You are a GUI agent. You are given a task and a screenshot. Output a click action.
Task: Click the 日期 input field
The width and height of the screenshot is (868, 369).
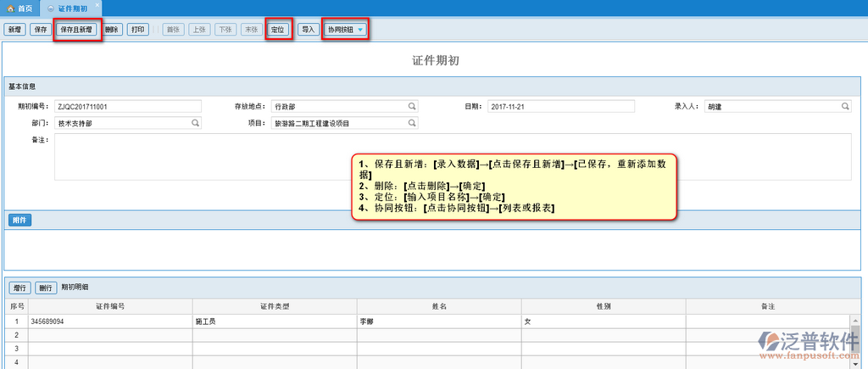click(560, 107)
